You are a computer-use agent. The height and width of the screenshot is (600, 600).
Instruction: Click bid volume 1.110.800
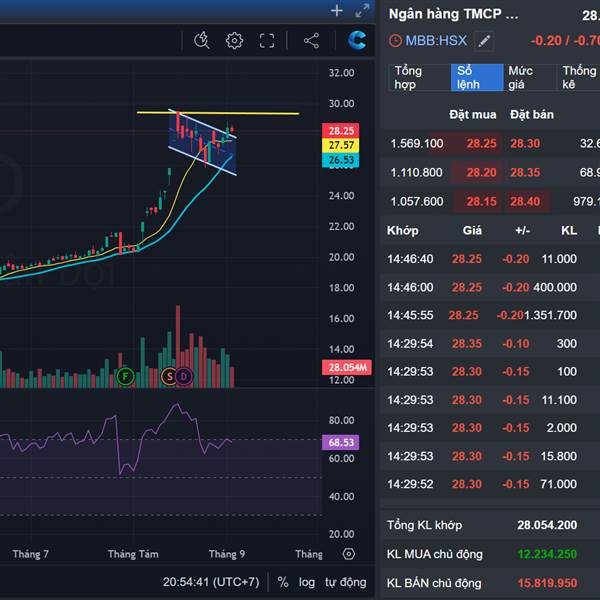417,173
